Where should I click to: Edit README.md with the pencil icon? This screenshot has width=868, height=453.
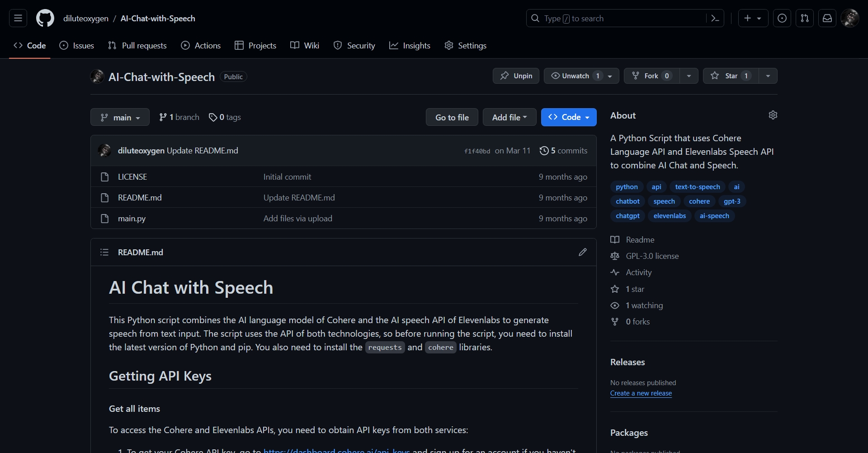click(x=583, y=252)
